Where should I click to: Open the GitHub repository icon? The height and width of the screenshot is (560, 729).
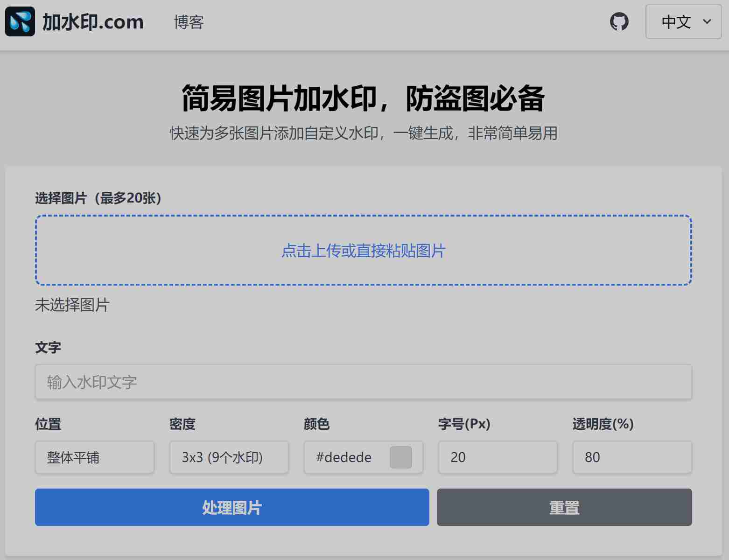pos(619,21)
